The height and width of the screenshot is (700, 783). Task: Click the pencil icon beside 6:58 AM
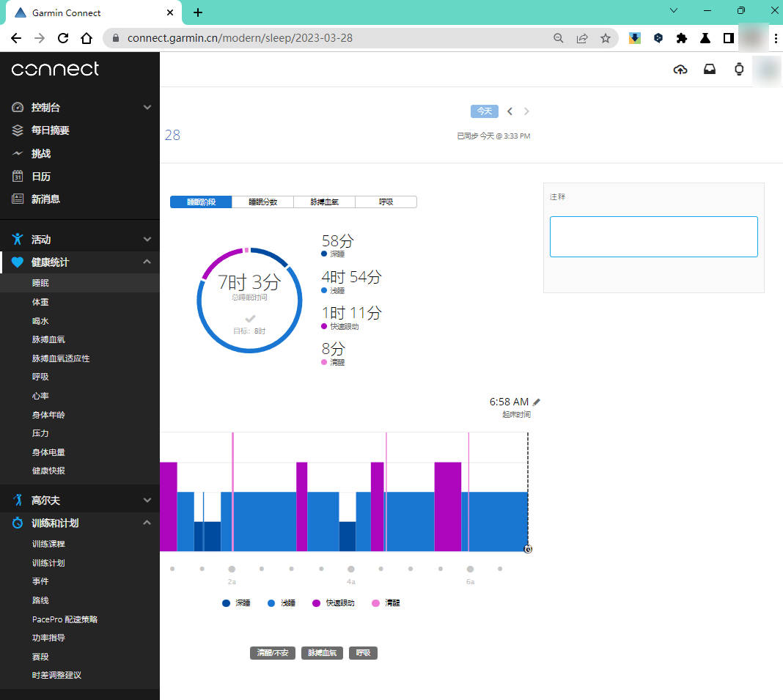pyautogui.click(x=537, y=402)
